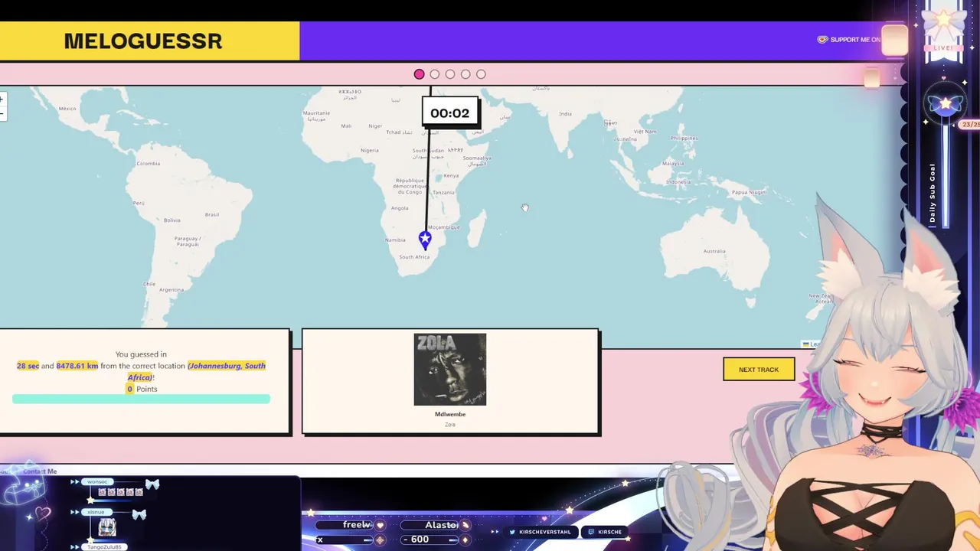Click the 'India' map label

pyautogui.click(x=565, y=113)
